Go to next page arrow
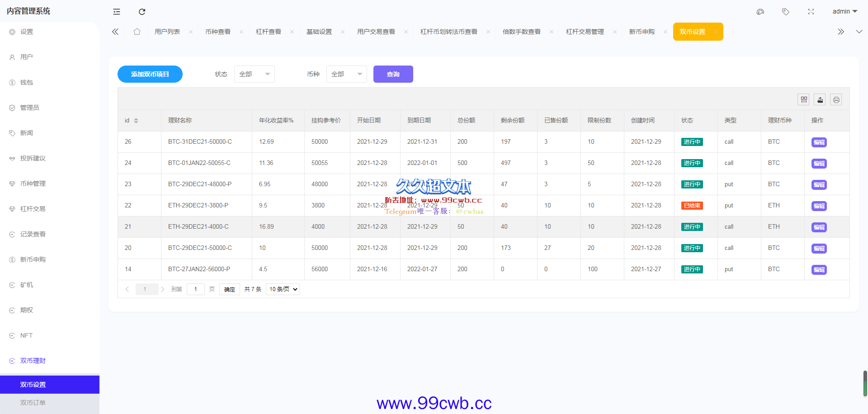868x414 pixels. coord(163,289)
